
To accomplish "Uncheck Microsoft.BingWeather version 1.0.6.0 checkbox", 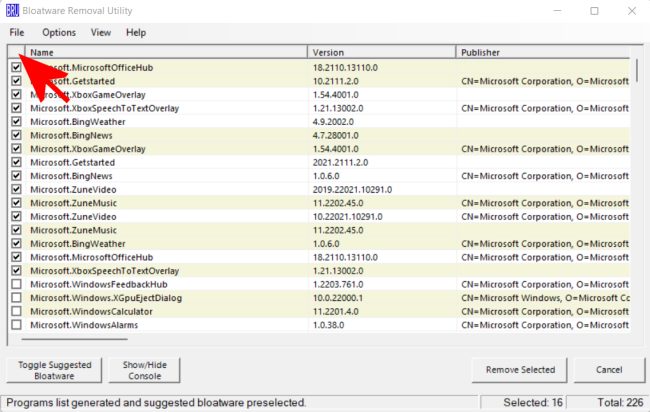I will tap(16, 243).
